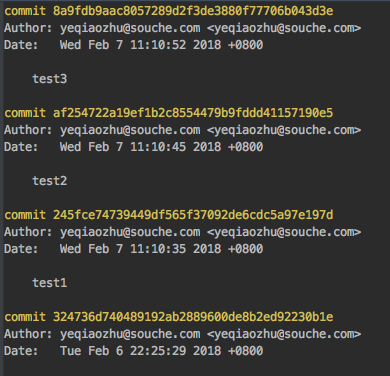Viewport: 390px width, 376px height.
Task: Click the test2 commit message
Action: click(x=50, y=181)
